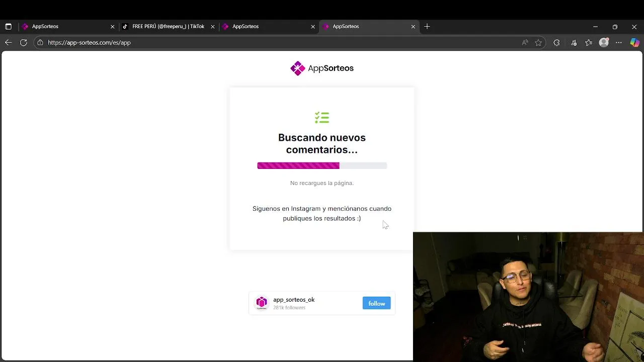Restore down the browser window
The width and height of the screenshot is (644, 362).
click(615, 27)
